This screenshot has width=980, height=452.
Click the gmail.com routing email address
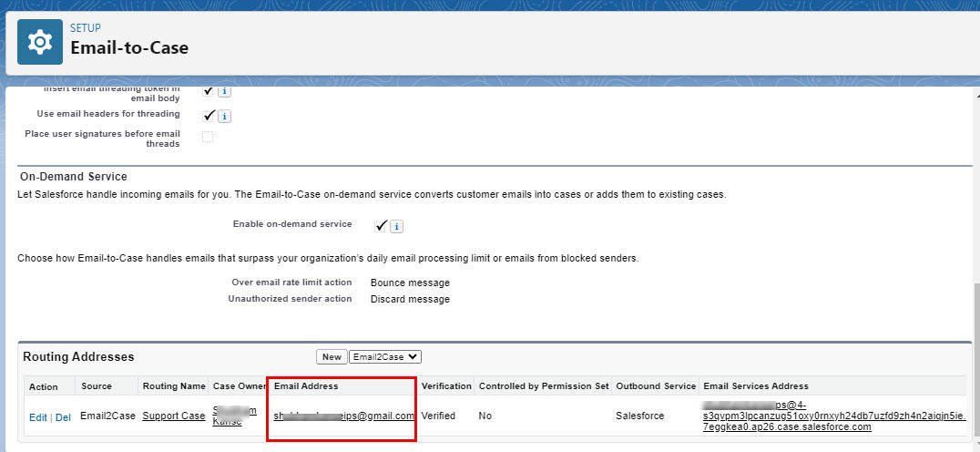pyautogui.click(x=343, y=416)
